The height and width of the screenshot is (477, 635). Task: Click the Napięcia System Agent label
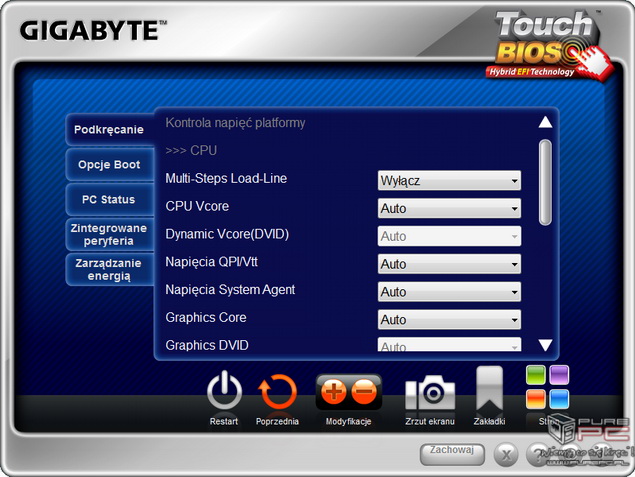click(230, 290)
